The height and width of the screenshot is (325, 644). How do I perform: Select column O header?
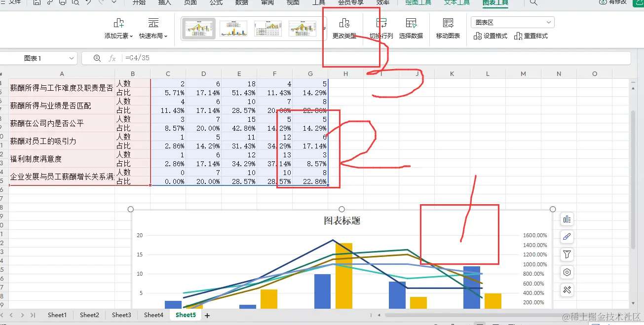coord(594,74)
